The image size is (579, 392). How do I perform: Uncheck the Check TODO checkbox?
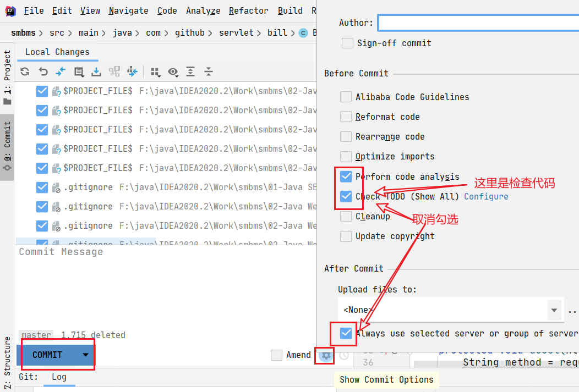click(346, 197)
